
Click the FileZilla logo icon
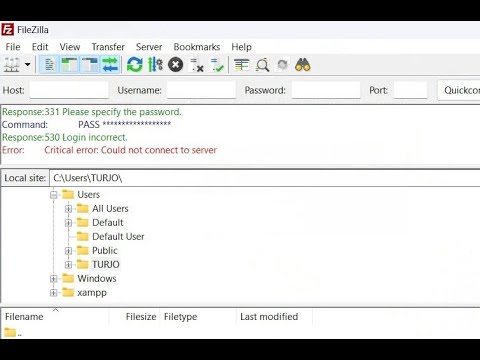(x=7, y=30)
